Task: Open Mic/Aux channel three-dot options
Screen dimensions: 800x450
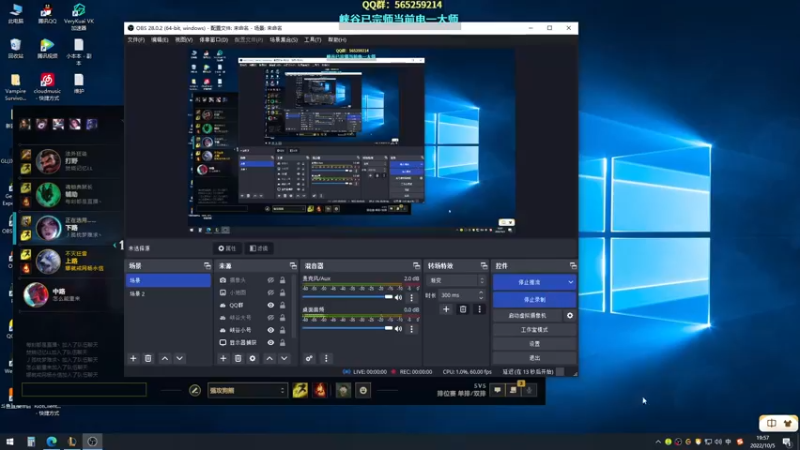Action: 412,297
